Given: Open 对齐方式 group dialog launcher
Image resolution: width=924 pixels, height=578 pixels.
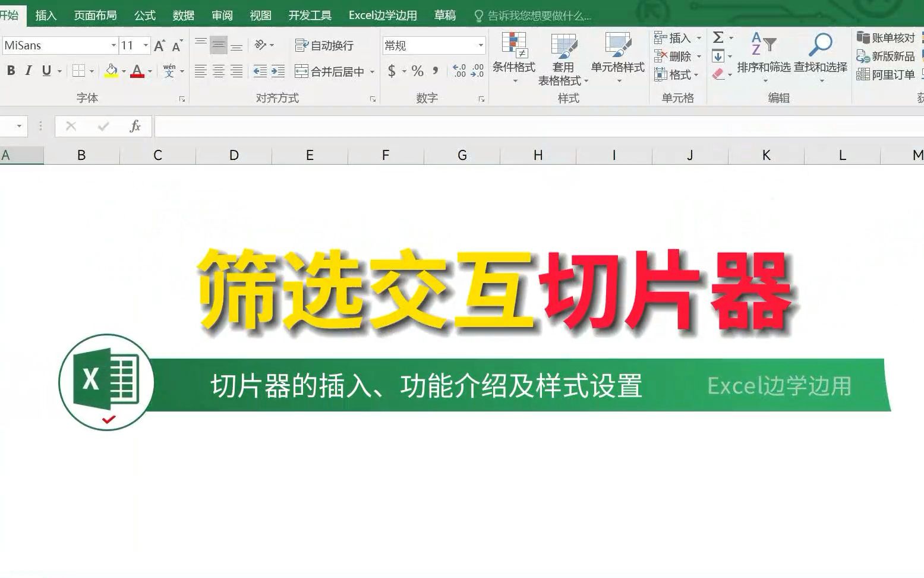Looking at the screenshot, I should (x=373, y=99).
